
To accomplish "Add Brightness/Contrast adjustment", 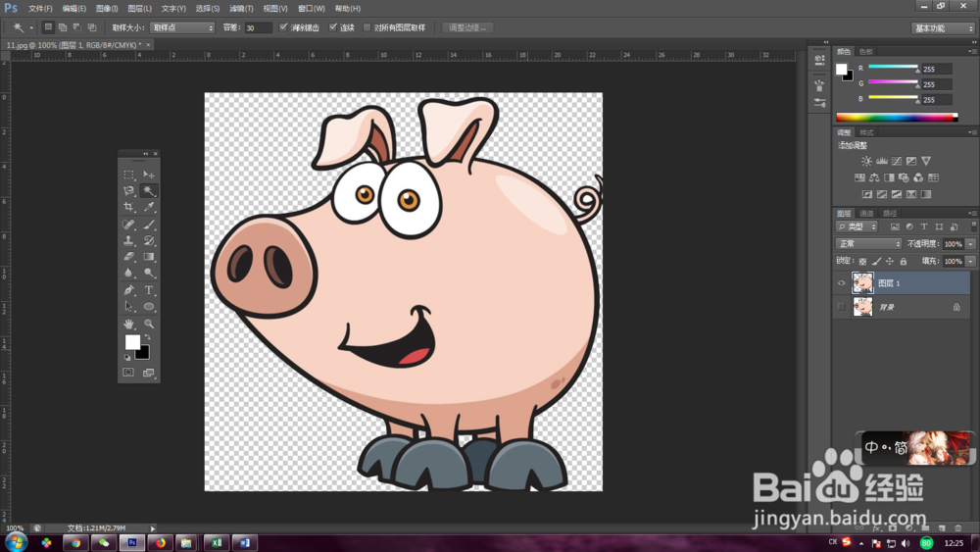I will (x=866, y=162).
